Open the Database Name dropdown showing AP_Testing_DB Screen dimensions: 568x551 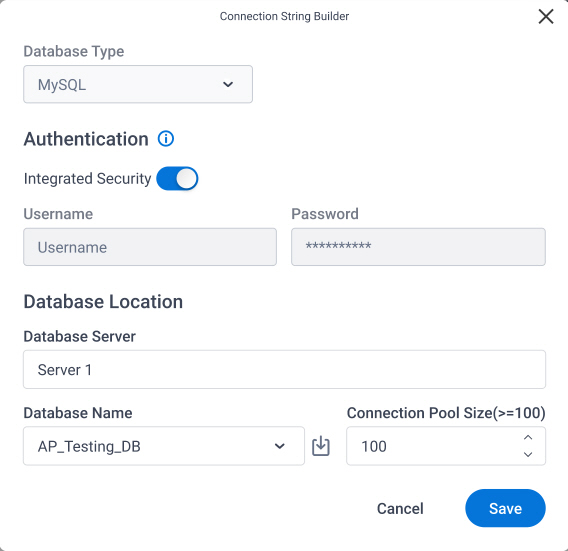164,446
